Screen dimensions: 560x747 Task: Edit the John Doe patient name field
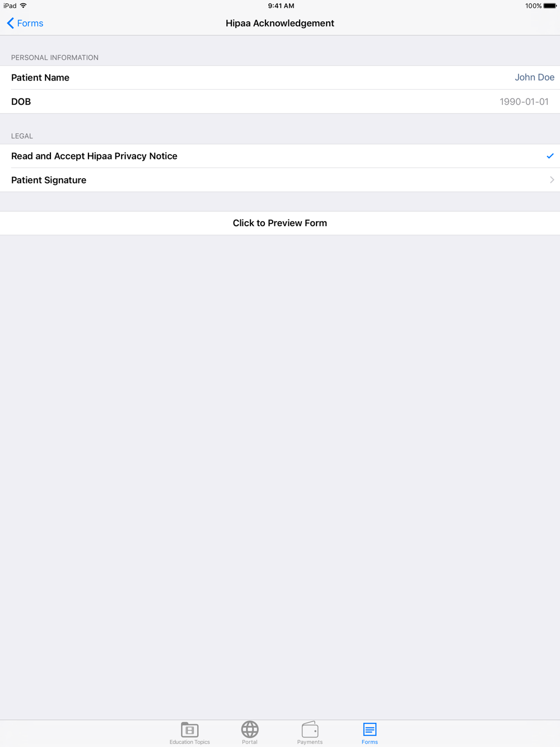534,77
